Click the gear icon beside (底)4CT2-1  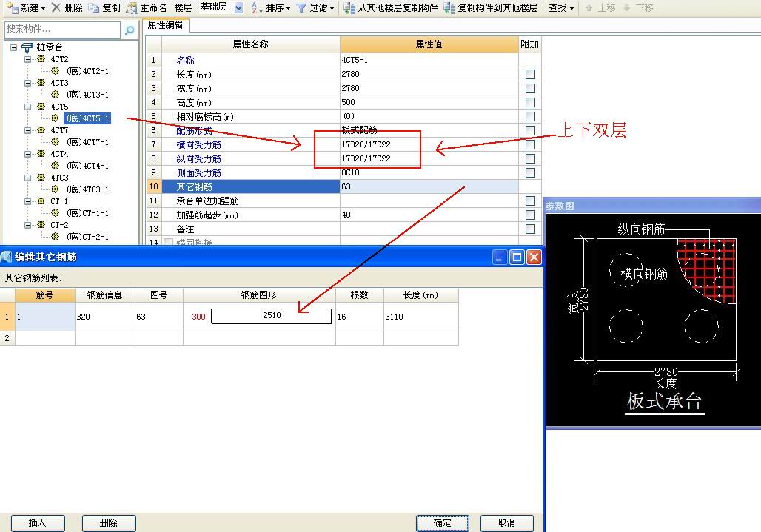[x=56, y=71]
